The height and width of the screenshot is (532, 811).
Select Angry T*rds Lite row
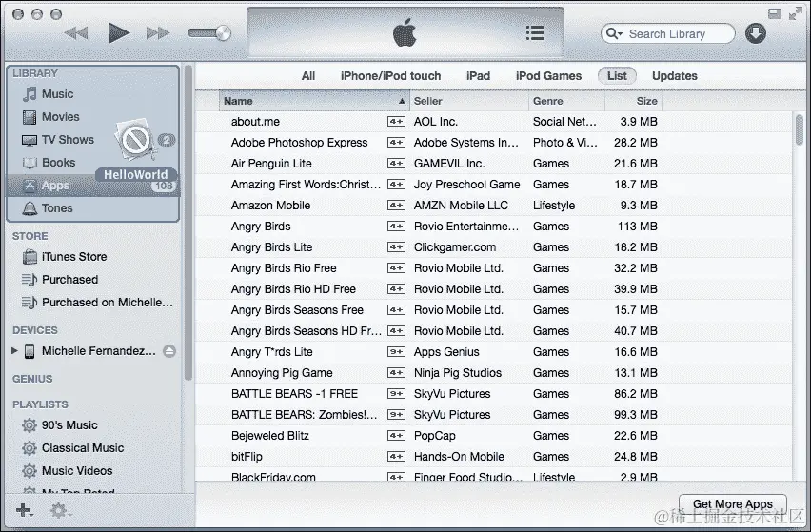[x=493, y=352]
